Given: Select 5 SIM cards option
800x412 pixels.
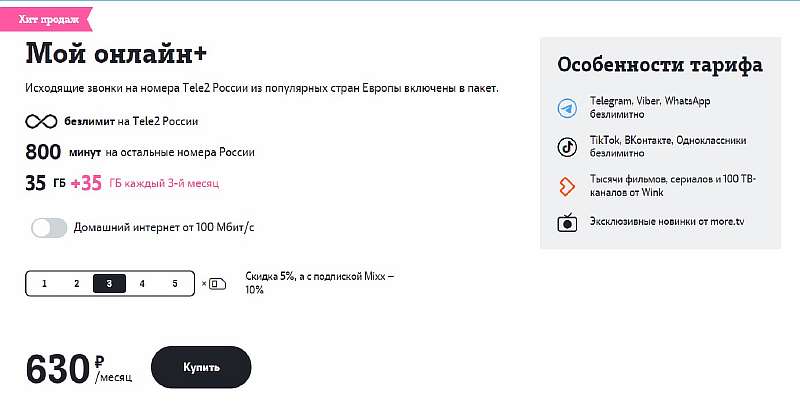Looking at the screenshot, I should click(x=175, y=284).
